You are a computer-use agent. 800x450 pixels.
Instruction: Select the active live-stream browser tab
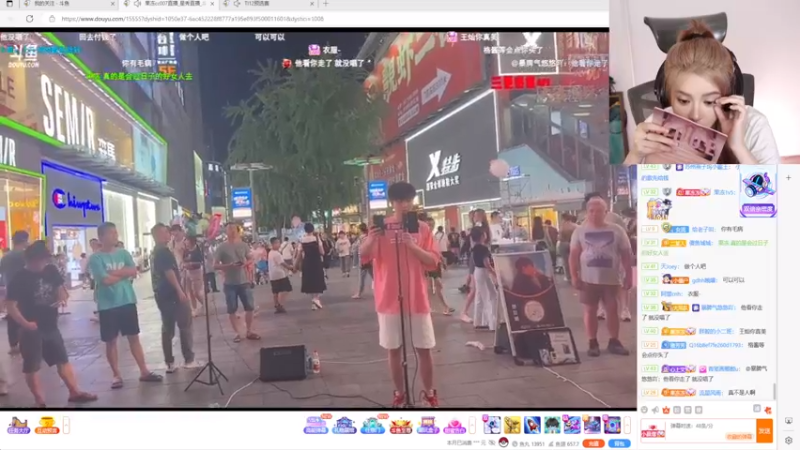coord(169,4)
